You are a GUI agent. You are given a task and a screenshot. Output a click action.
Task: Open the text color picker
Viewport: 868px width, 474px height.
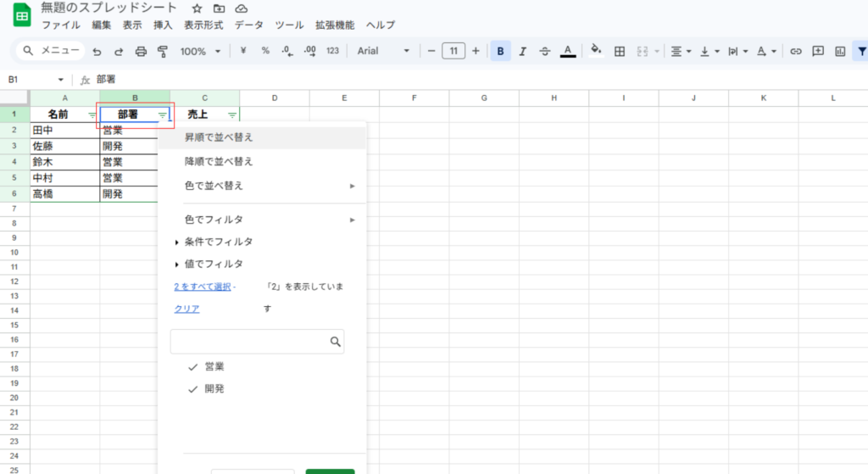tap(568, 51)
